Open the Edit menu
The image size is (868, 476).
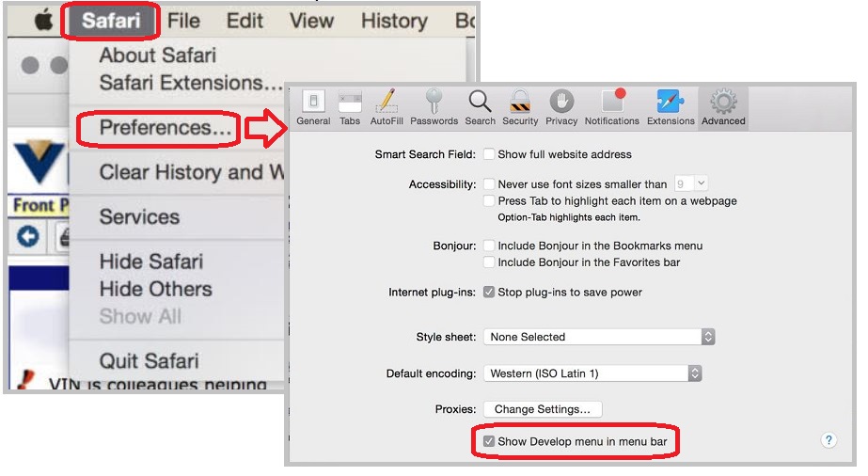[245, 21]
